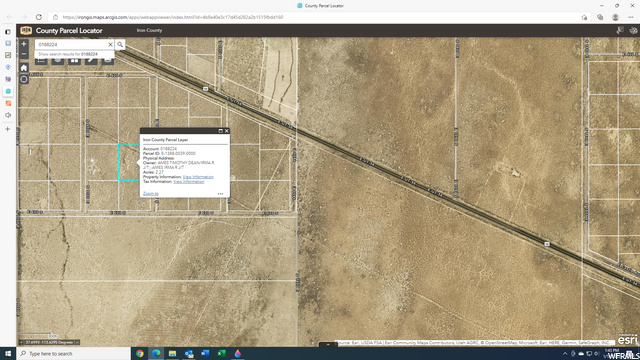This screenshot has height=360, width=640.
Task: Reload the page in the browser
Action: click(x=39, y=17)
